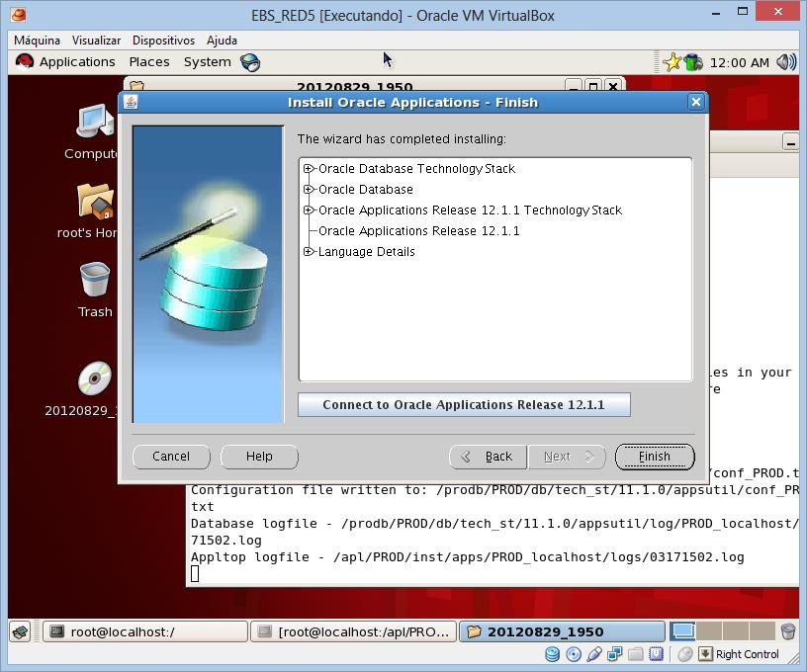The width and height of the screenshot is (807, 672).
Task: Click the panel trash applet icon
Action: click(788, 631)
